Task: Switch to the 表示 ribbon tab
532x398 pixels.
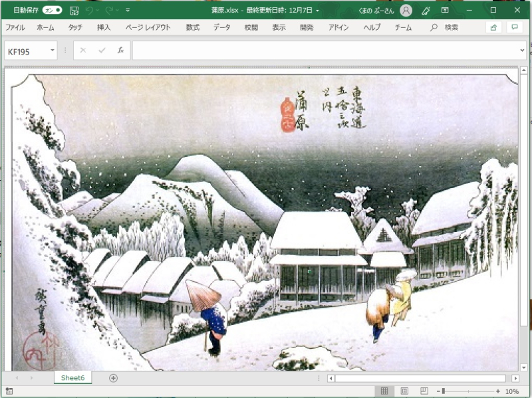Action: pyautogui.click(x=279, y=27)
